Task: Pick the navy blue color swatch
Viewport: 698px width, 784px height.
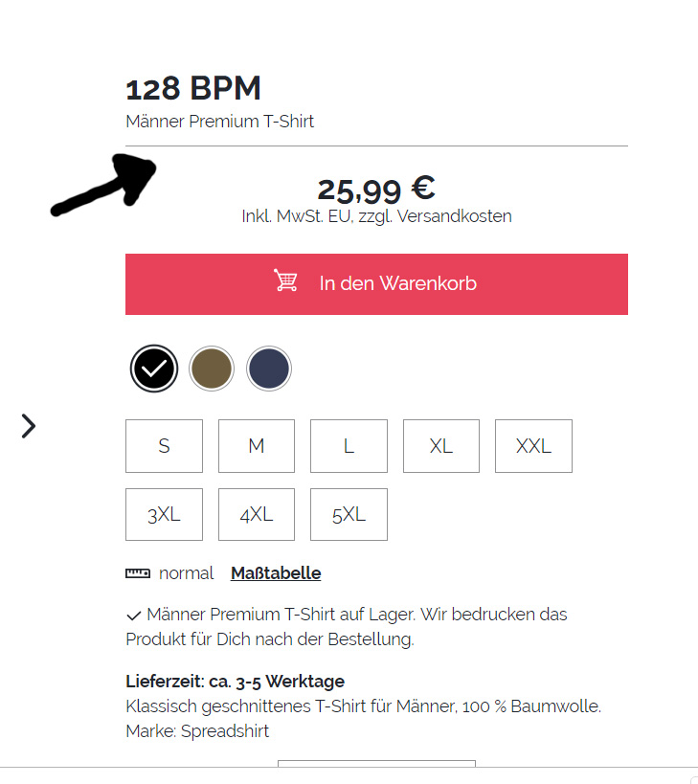Action: [269, 369]
